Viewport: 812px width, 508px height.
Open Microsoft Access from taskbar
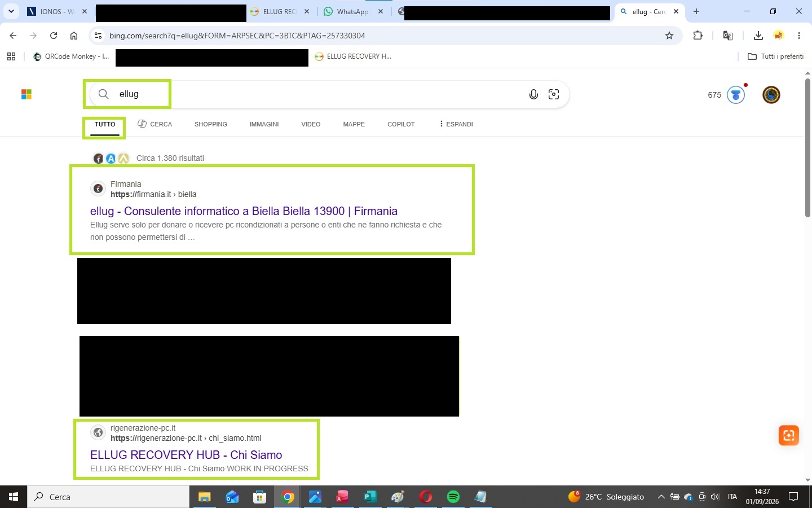(342, 497)
